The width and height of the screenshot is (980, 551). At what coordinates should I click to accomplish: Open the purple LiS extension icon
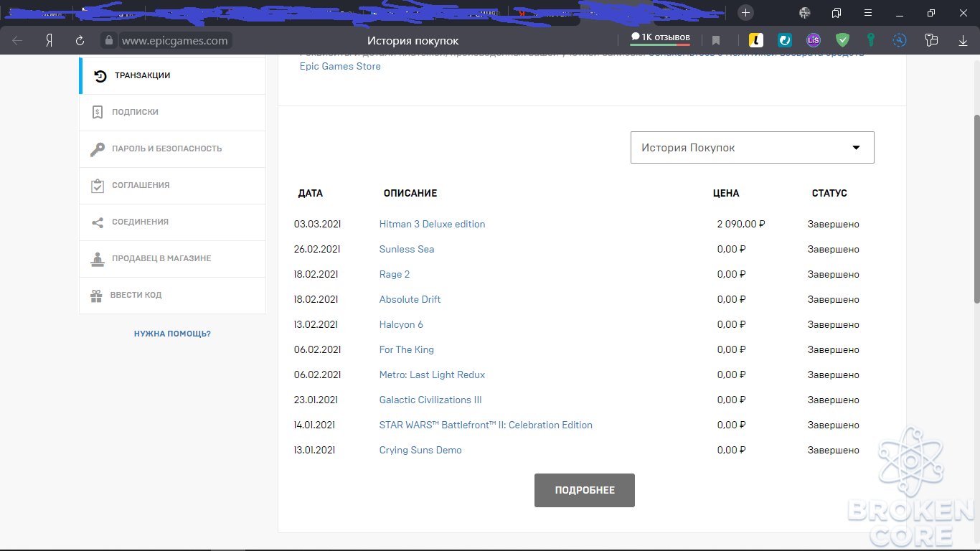tap(813, 40)
